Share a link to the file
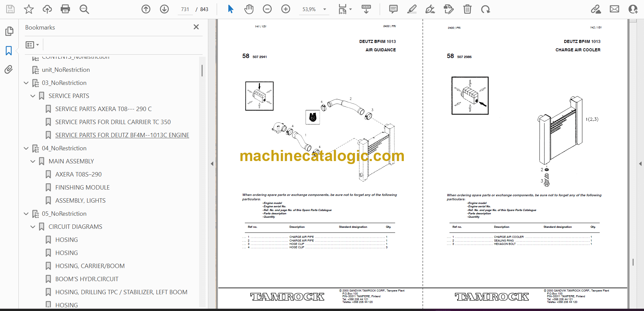 click(596, 9)
